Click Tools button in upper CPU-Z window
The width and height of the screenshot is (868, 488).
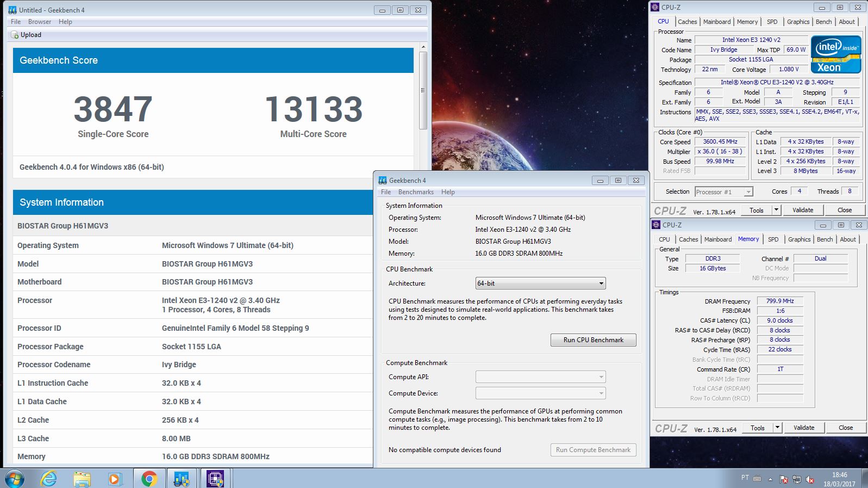(x=756, y=210)
